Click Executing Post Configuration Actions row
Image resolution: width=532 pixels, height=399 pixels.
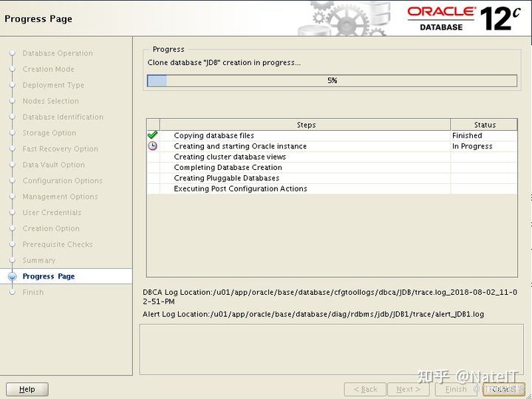point(332,188)
